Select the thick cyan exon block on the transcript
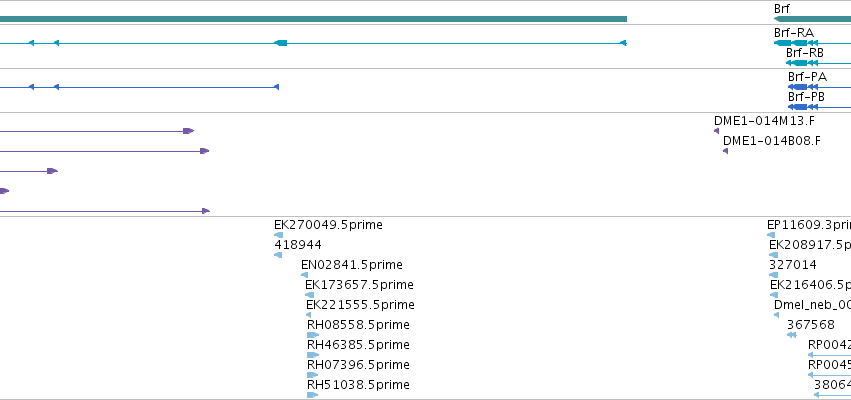851x400 pixels. [x=281, y=43]
